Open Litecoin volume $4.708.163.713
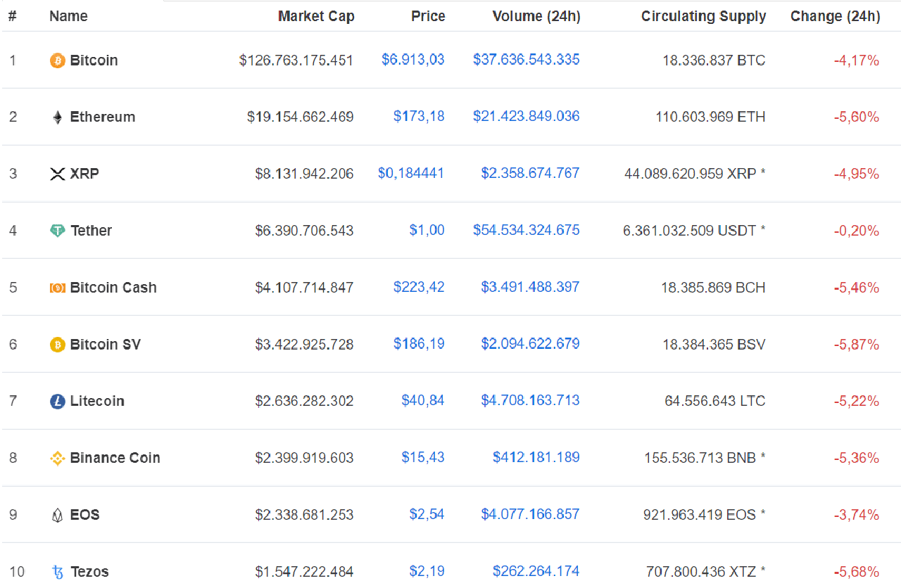901x588 pixels. coord(531,400)
